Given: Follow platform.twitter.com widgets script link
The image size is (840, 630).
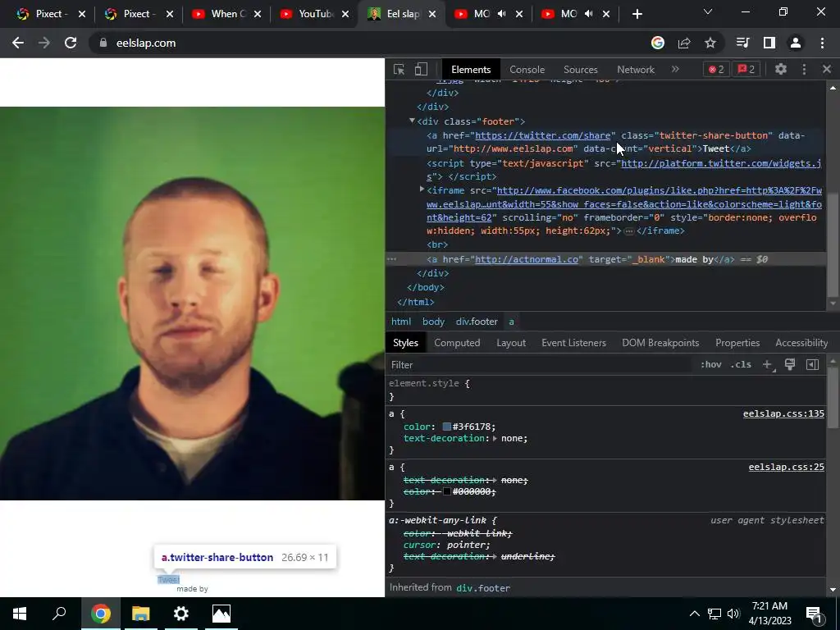Looking at the screenshot, I should pos(721,163).
